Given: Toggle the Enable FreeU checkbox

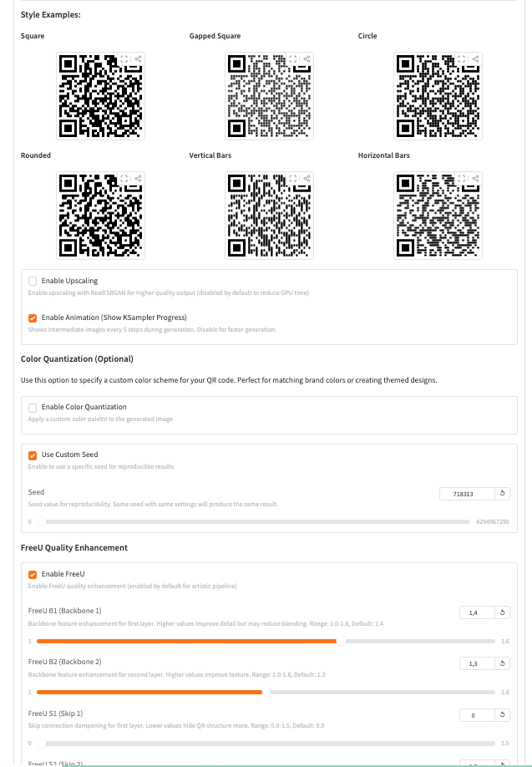Looking at the screenshot, I should coord(33,574).
